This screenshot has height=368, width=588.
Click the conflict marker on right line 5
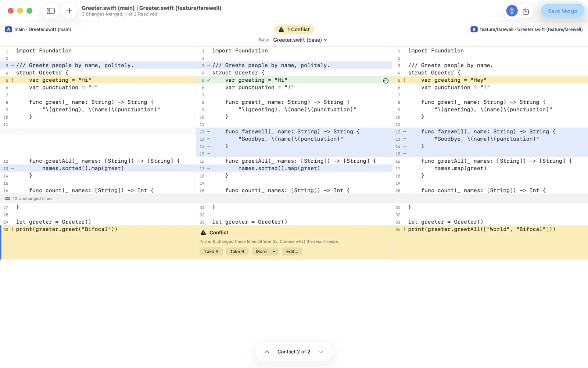(x=405, y=80)
